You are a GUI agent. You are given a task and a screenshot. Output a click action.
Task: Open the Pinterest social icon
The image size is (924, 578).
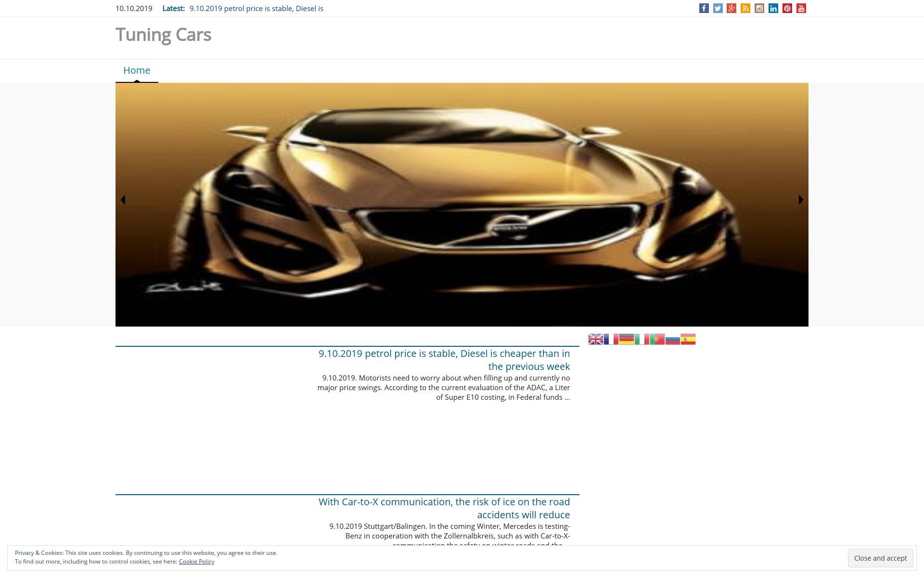coord(787,8)
